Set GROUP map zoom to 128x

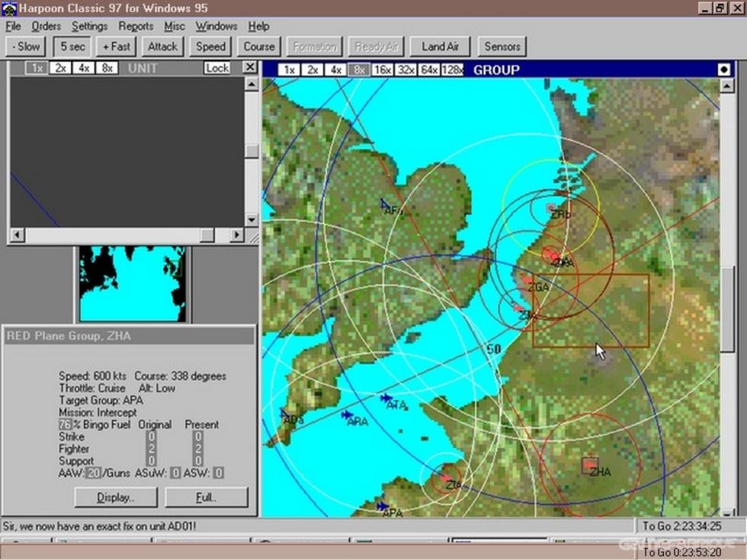[452, 70]
